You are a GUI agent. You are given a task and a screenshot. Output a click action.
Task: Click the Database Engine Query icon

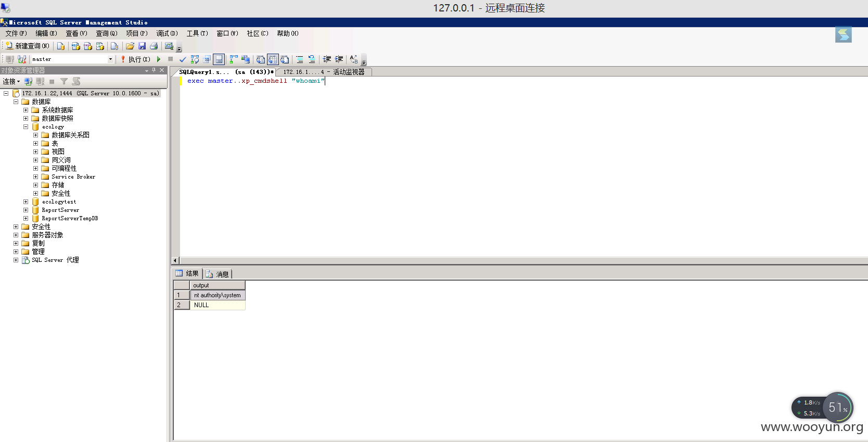tap(61, 46)
